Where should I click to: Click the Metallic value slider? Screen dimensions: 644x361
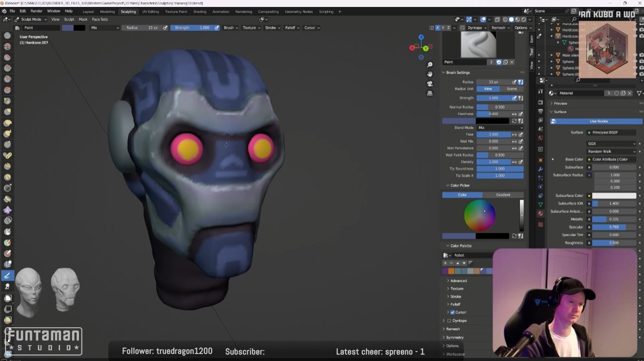coord(614,219)
